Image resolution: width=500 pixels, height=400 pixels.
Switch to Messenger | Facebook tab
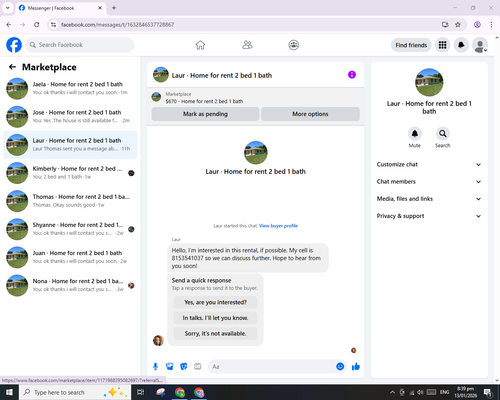61,8
